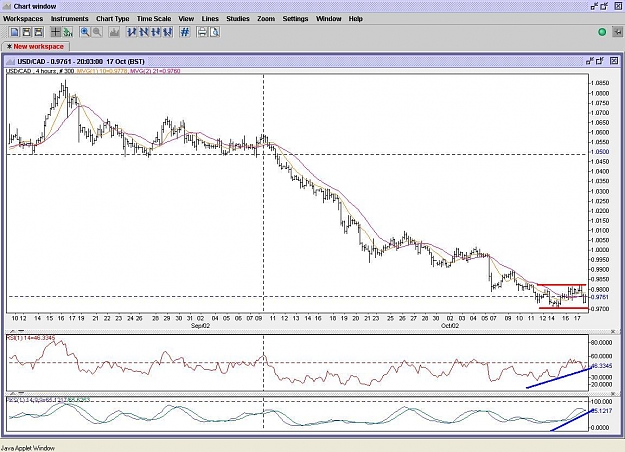Click the printer icon in the toolbar

(202, 32)
